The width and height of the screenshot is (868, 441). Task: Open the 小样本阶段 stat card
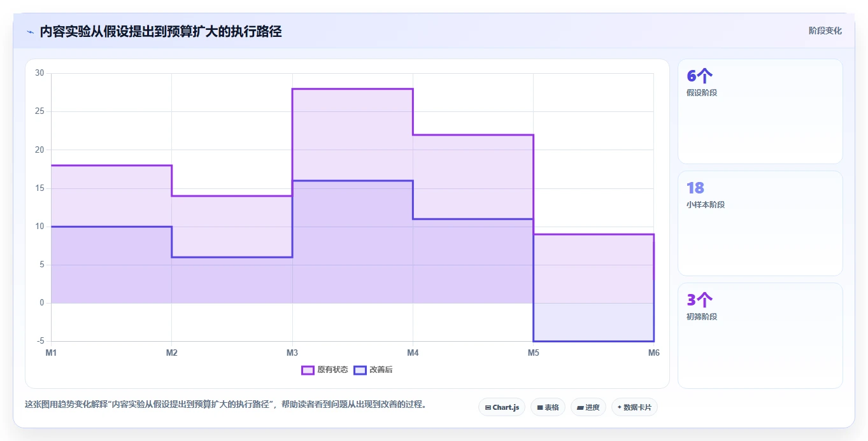760,223
